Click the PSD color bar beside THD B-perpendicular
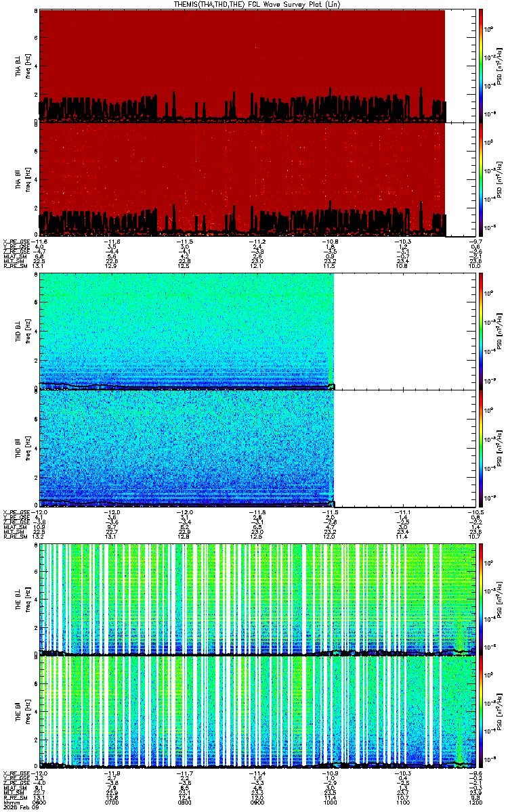508x812 pixels. [481, 331]
